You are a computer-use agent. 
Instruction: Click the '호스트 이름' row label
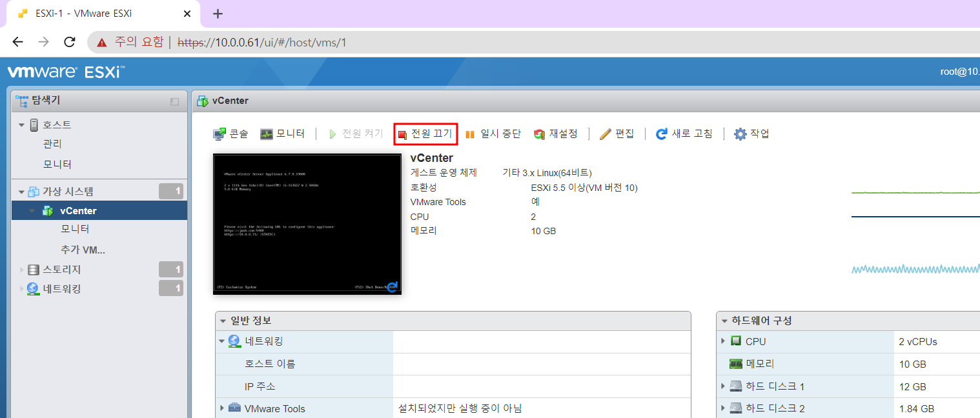[270, 364]
